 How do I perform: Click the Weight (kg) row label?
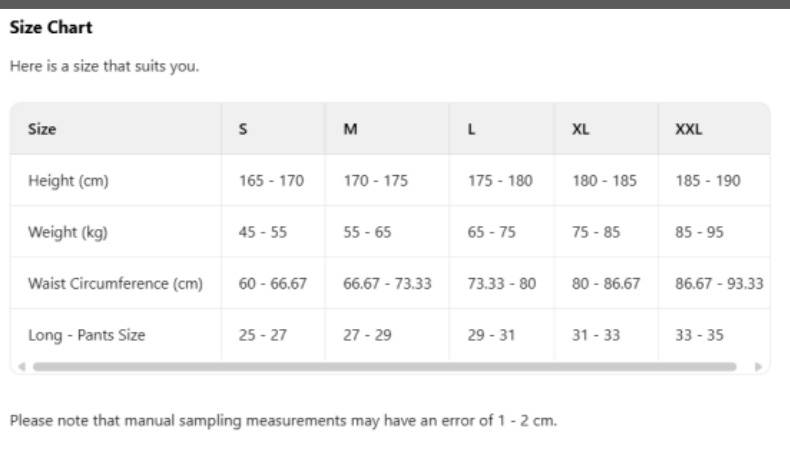(x=67, y=232)
